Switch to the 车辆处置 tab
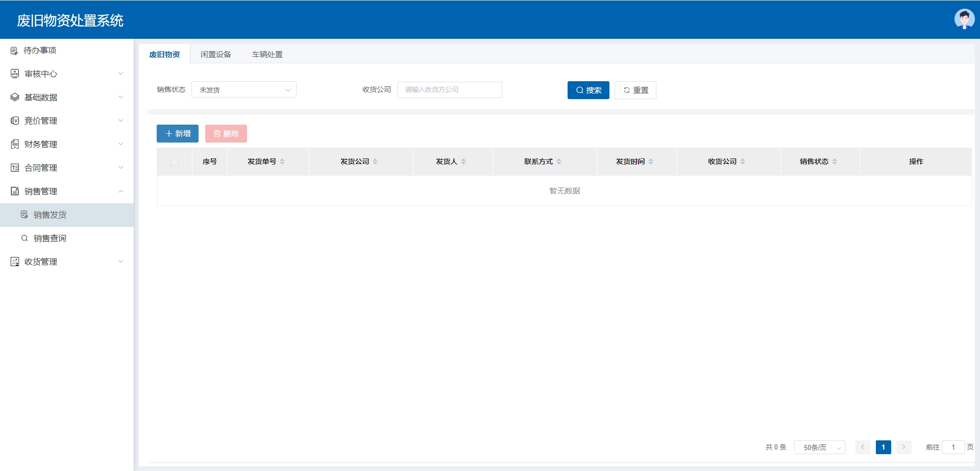 (267, 55)
